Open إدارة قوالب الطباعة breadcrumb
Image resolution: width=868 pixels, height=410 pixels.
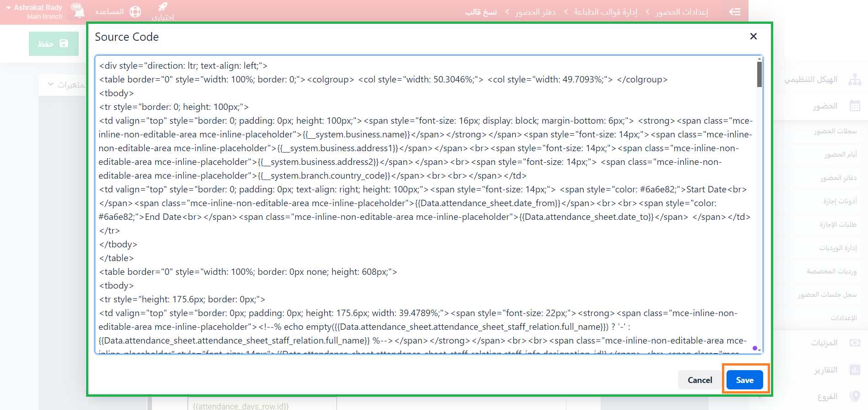(x=605, y=12)
